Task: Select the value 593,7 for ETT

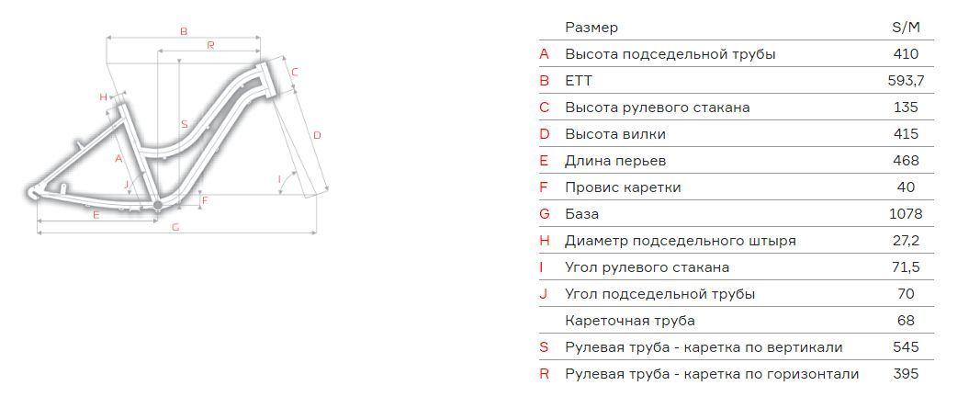Action: pyautogui.click(x=906, y=81)
